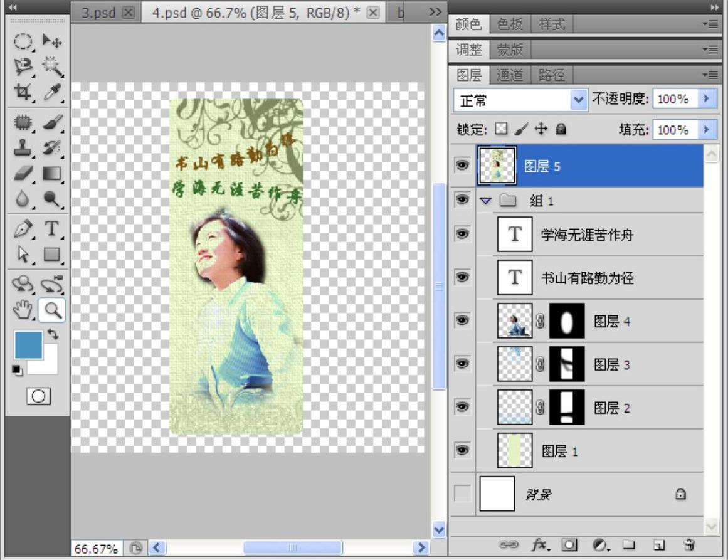Switch to the 通道 tab
This screenshot has height=560, width=728.
coord(509,75)
